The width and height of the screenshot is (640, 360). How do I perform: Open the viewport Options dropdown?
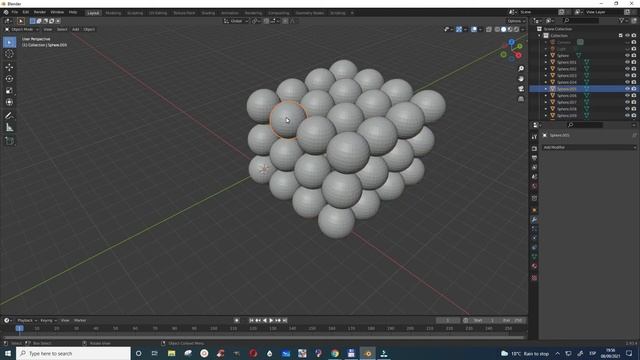click(516, 21)
